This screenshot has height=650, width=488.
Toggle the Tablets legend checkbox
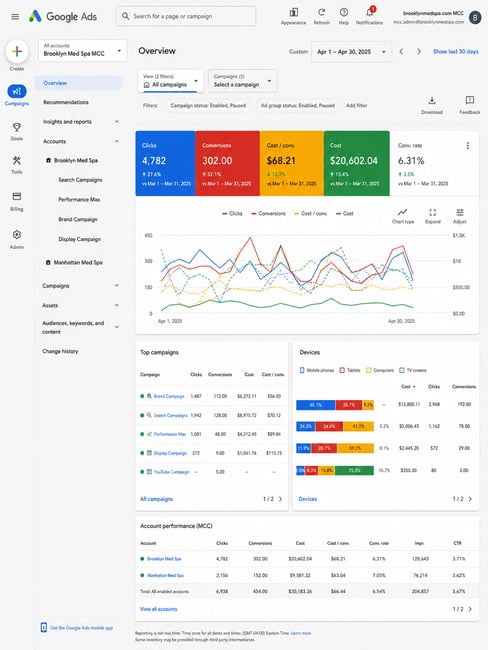(342, 370)
